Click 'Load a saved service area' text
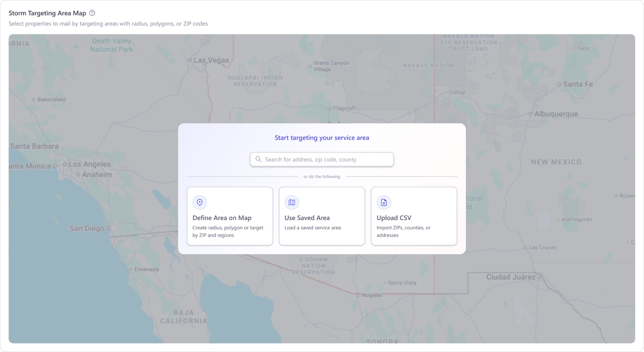 coord(313,228)
